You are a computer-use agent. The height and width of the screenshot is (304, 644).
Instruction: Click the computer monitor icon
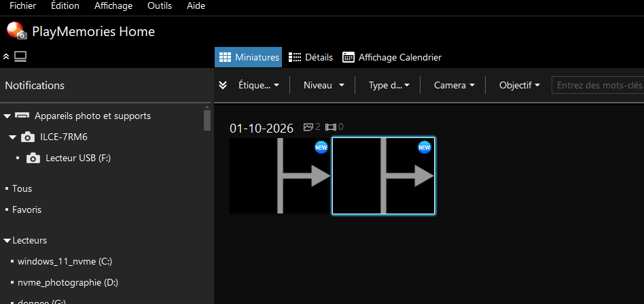pyautogui.click(x=20, y=56)
